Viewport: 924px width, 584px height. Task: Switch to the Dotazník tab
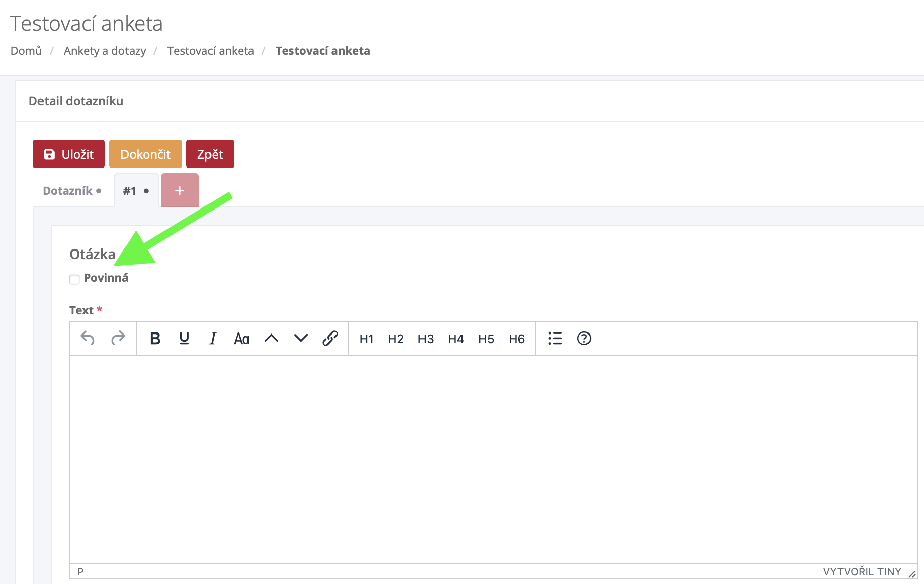(72, 191)
